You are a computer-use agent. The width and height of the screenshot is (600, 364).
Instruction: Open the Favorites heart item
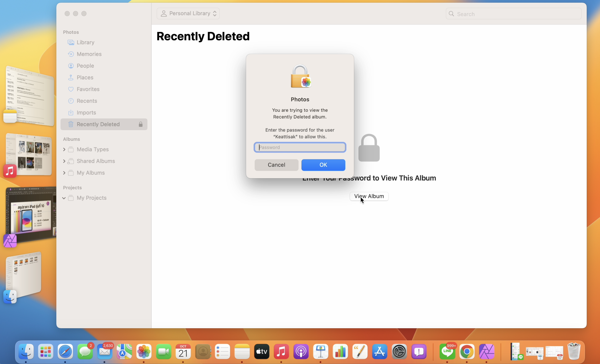click(88, 89)
